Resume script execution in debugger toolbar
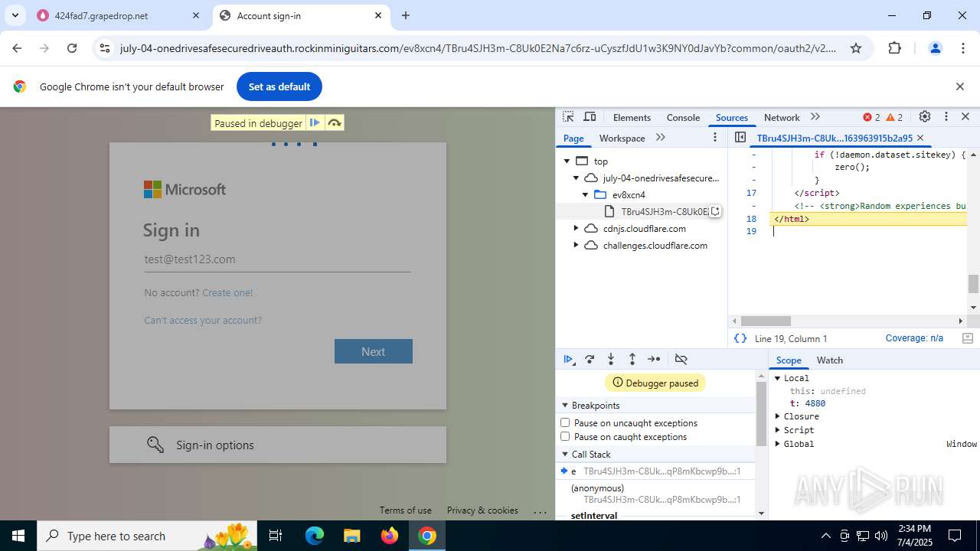980x551 pixels. coord(569,359)
